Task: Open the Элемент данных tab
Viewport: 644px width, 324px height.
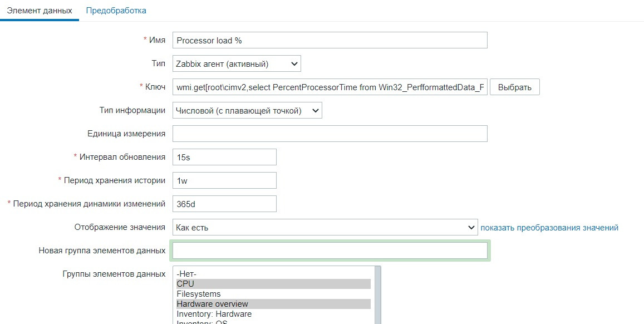Action: 39,11
